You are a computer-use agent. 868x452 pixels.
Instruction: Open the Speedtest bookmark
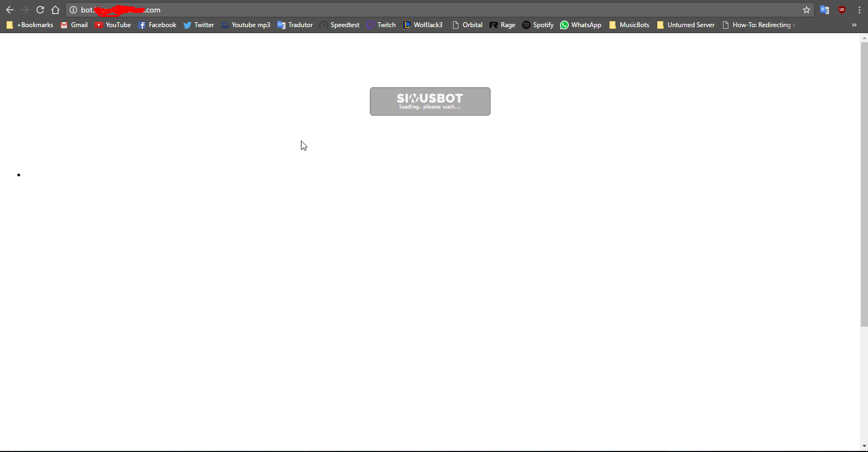[x=339, y=25]
